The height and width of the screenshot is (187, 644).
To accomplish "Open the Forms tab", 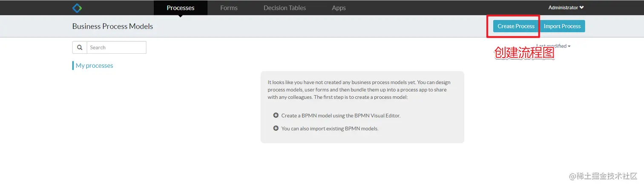I will click(x=229, y=8).
